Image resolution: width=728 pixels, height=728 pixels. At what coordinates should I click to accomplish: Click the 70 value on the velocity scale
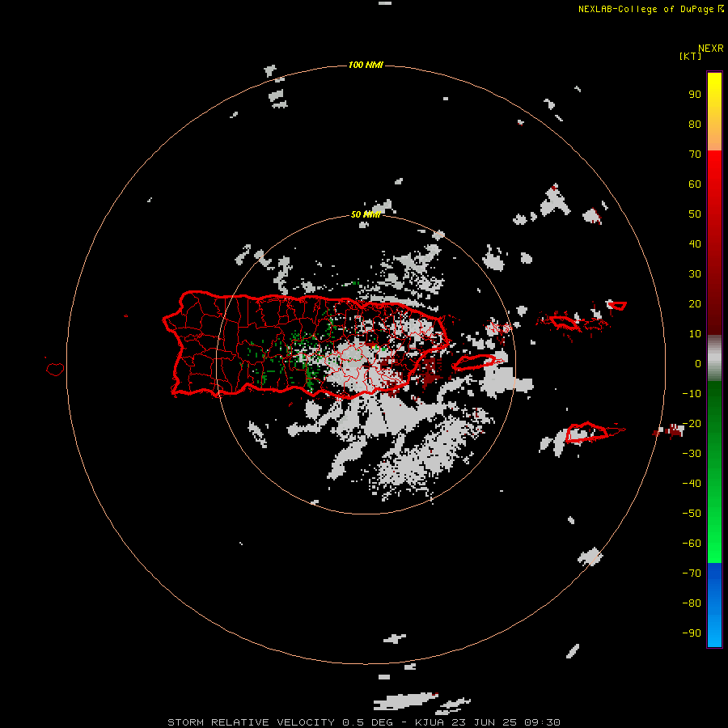[695, 154]
